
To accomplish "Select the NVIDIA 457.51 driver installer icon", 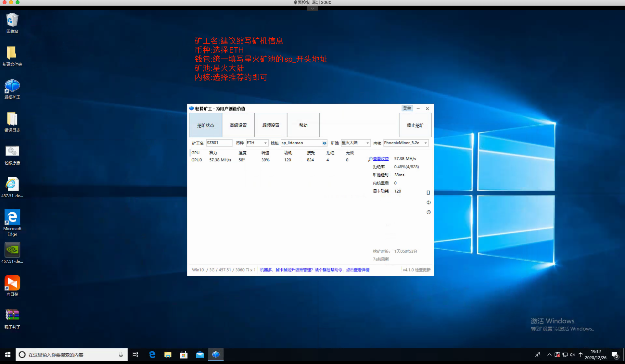I will (x=12, y=253).
